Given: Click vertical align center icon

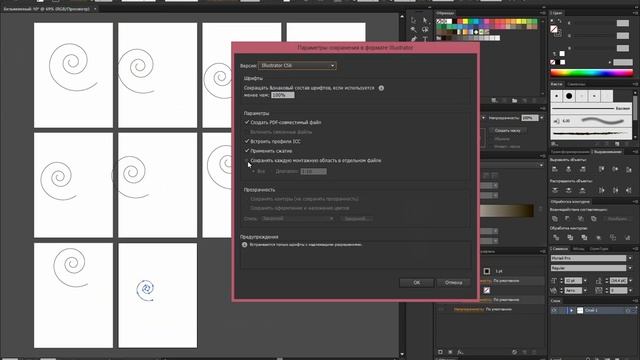Looking at the screenshot, I should [x=615, y=169].
